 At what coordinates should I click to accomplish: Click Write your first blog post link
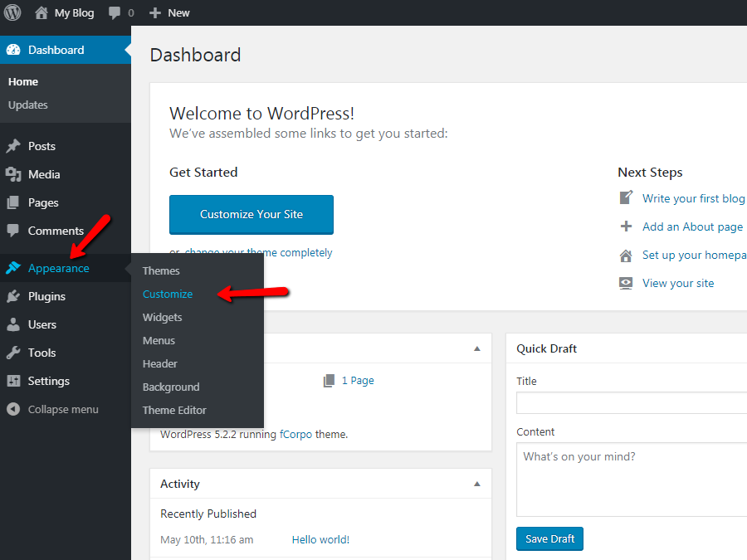coord(694,198)
